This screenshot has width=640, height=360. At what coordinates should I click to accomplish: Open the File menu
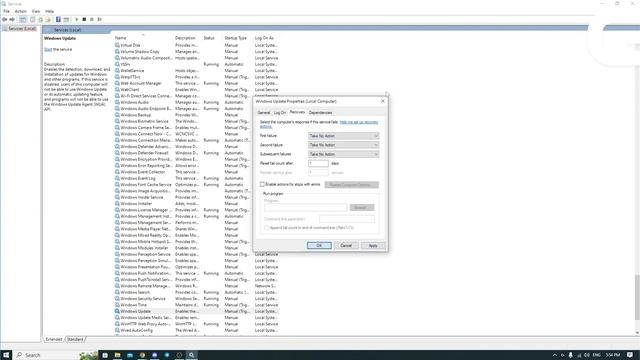tap(7, 11)
